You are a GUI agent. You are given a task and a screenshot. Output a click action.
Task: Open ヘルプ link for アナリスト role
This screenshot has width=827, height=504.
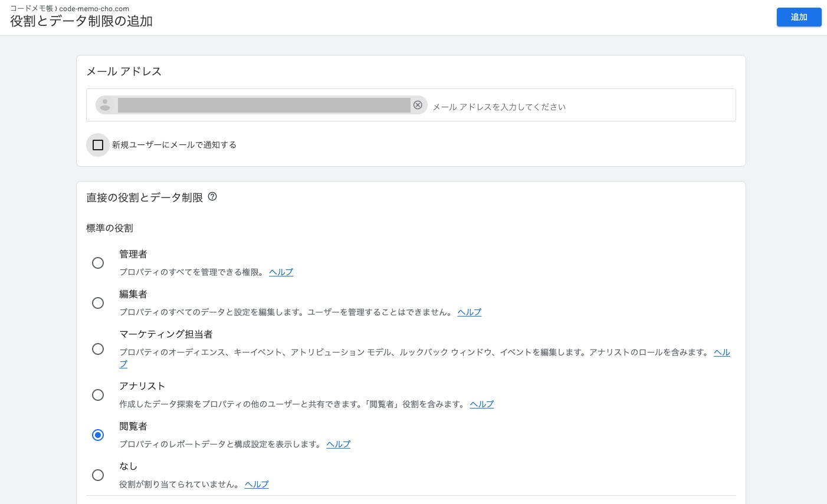(x=482, y=404)
